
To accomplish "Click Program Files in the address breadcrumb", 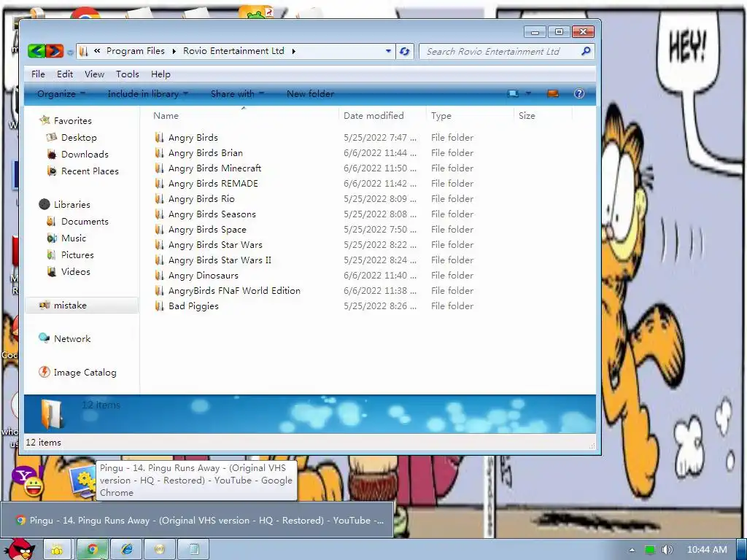I will 135,51.
